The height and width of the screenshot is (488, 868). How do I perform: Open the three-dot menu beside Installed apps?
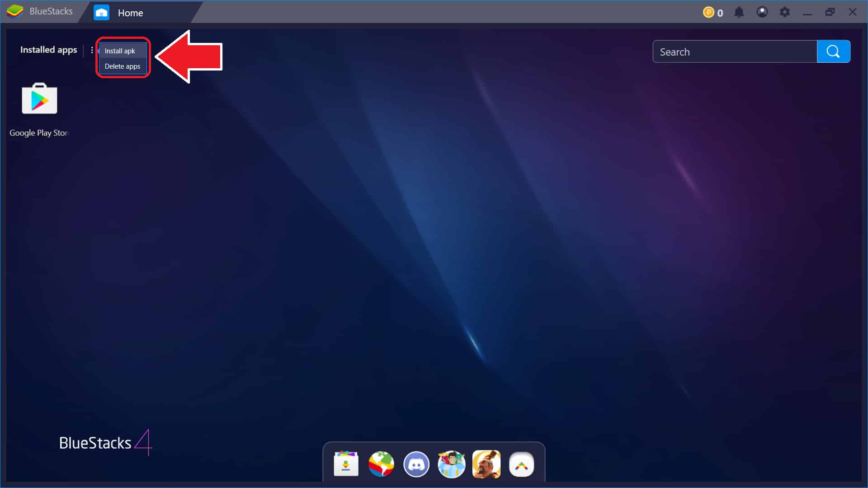coord(92,50)
